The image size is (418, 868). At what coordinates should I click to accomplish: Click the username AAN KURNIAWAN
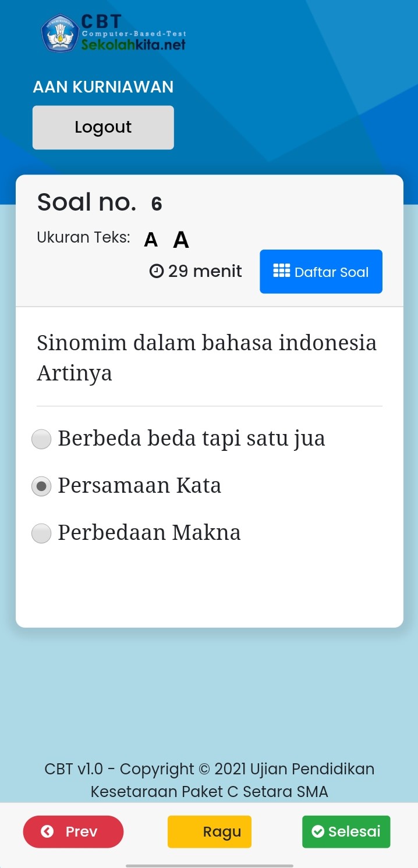[x=103, y=87]
